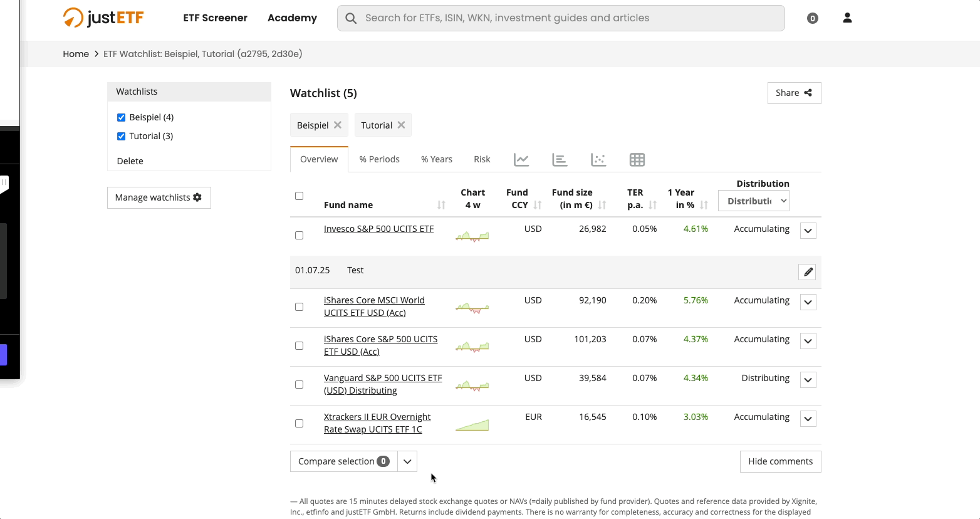Viewport: 980px width, 519px height.
Task: Switch to the % Periods tab
Action: [x=379, y=159]
